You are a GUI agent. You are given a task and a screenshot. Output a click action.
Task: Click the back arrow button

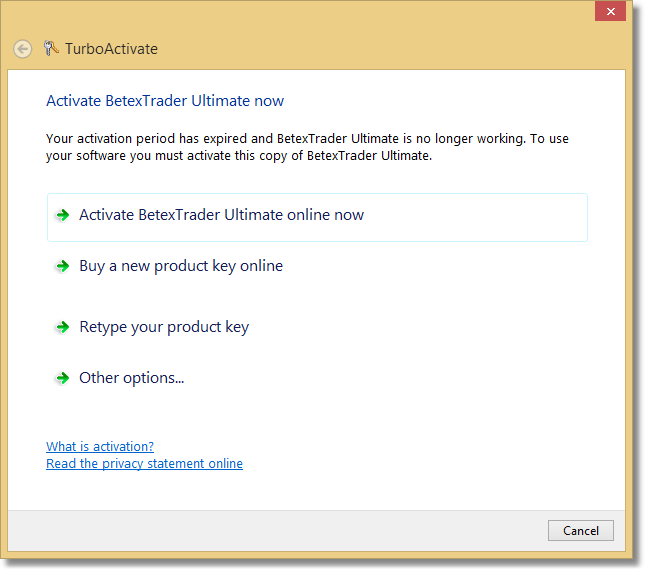(22, 49)
